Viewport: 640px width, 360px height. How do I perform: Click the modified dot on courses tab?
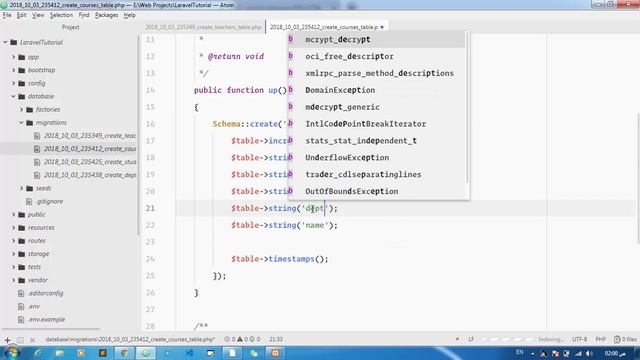[382, 27]
